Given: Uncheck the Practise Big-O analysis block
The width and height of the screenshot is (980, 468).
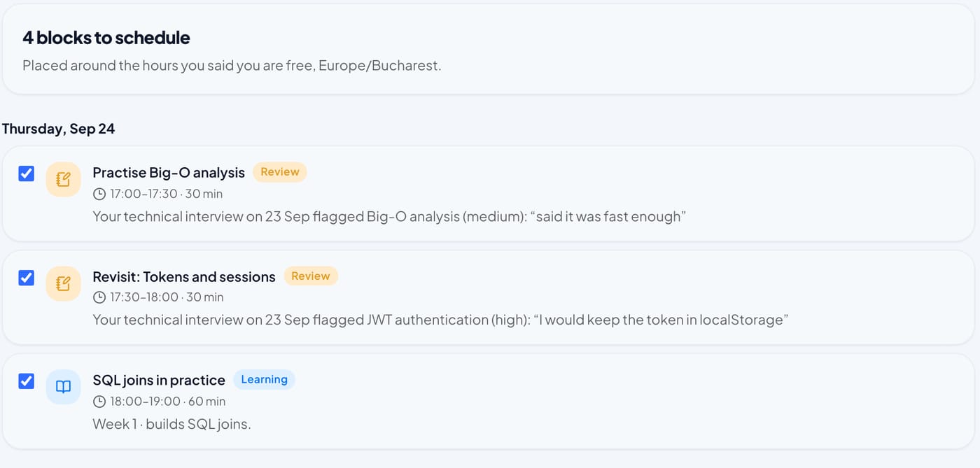Looking at the screenshot, I should 26,173.
